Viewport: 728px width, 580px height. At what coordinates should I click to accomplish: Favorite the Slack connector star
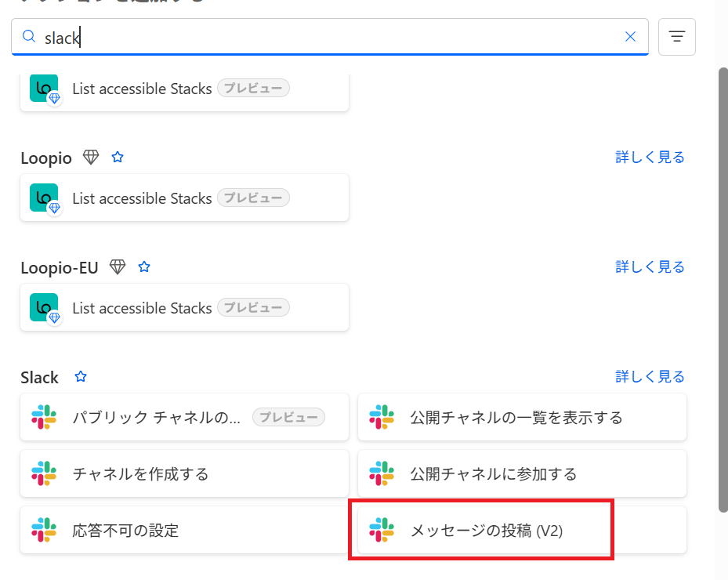click(x=81, y=376)
